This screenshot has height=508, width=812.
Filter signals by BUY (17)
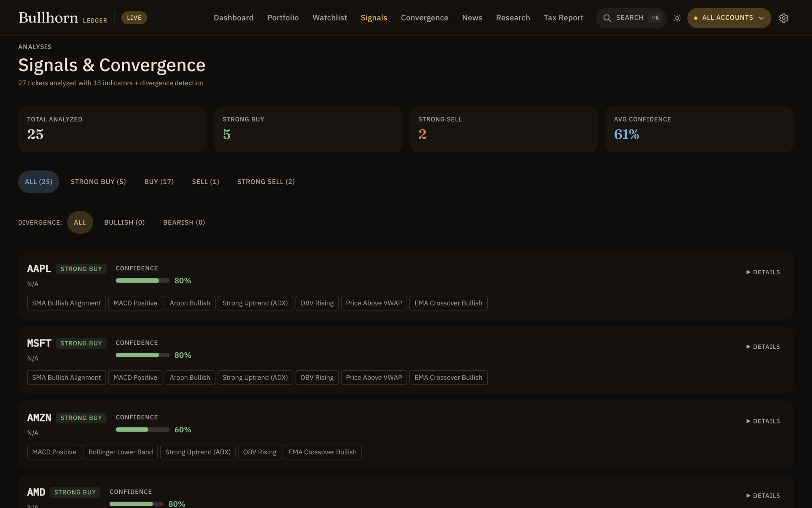click(x=159, y=182)
